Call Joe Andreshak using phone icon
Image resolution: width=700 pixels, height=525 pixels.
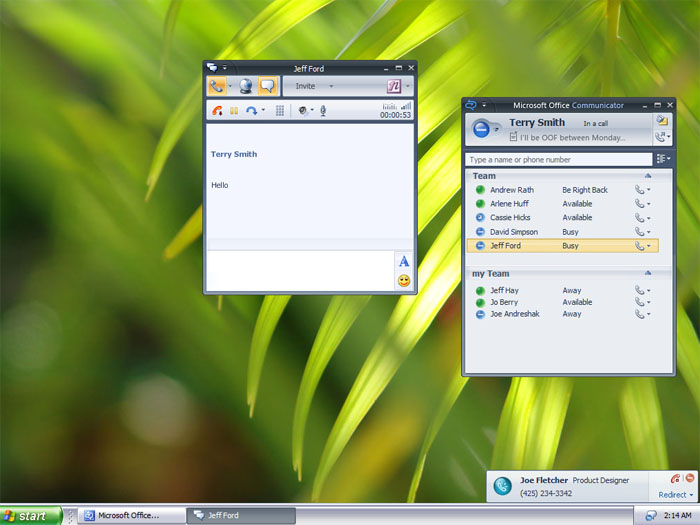click(639, 314)
